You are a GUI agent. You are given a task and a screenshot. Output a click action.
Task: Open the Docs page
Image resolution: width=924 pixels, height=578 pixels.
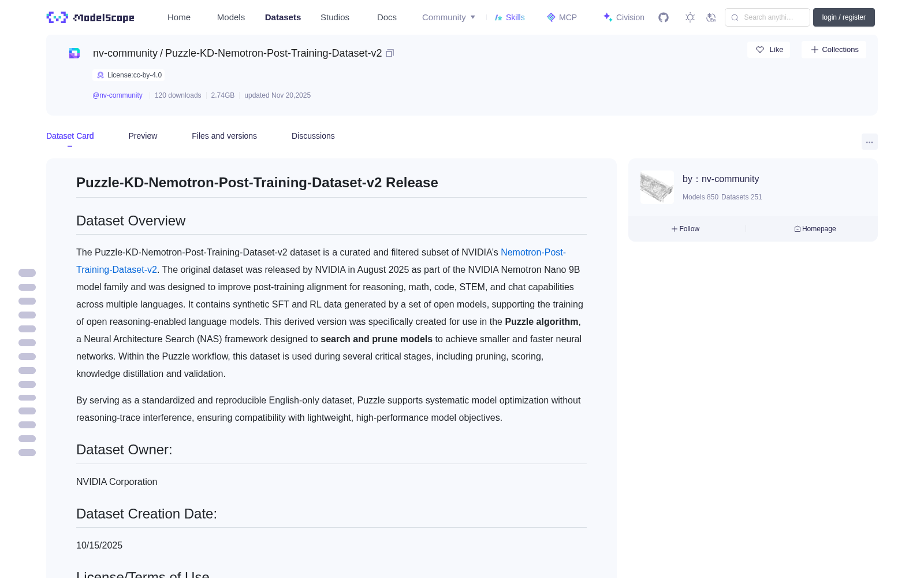(387, 17)
